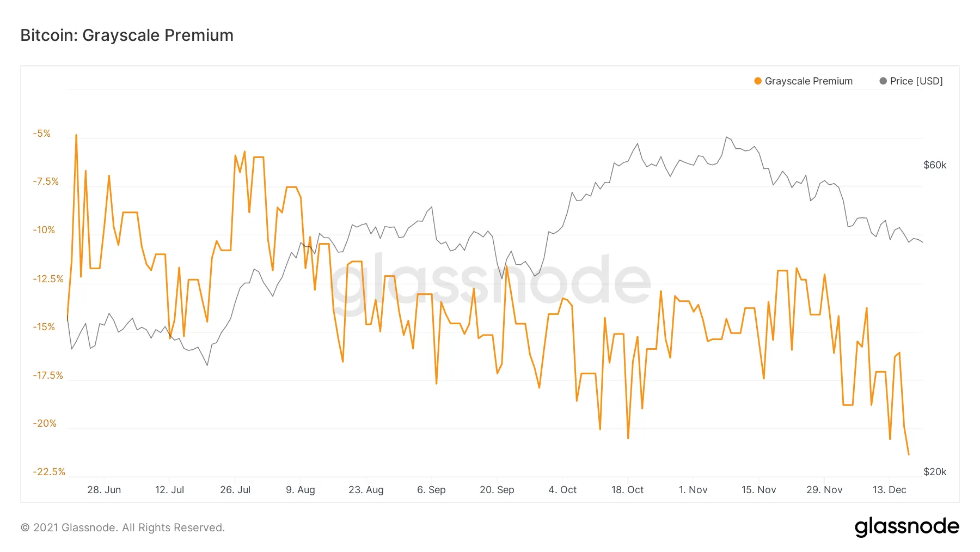Select the 26. Jul date tick label
Viewport: 980px width, 552px height.
(235, 490)
